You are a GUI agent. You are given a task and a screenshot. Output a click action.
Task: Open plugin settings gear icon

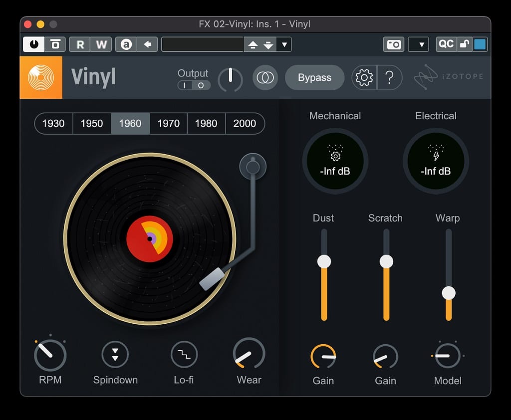pyautogui.click(x=364, y=77)
